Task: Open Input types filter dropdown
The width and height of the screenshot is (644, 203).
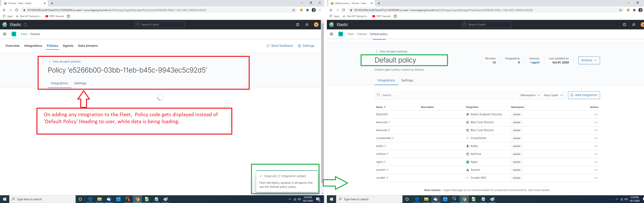Action: pyautogui.click(x=553, y=95)
